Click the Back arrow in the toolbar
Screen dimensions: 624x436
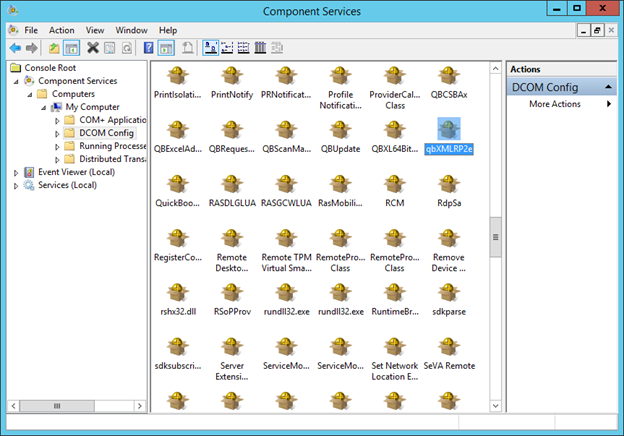pyautogui.click(x=15, y=47)
